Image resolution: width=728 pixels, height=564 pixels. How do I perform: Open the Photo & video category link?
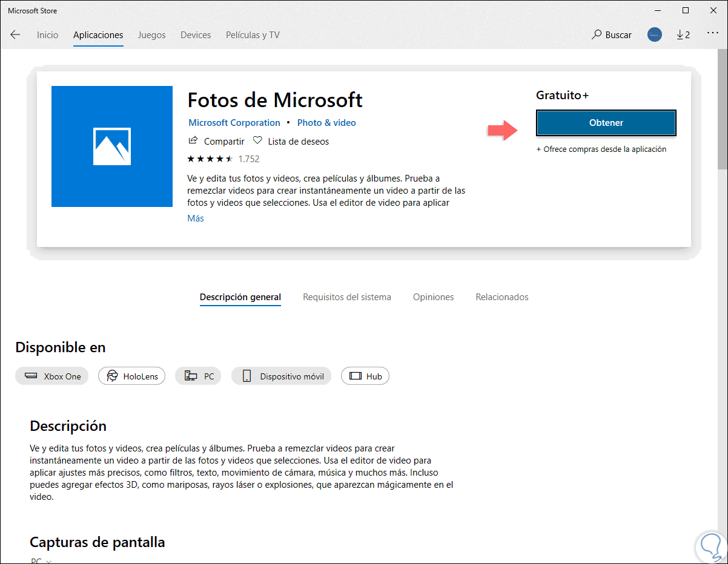(326, 123)
